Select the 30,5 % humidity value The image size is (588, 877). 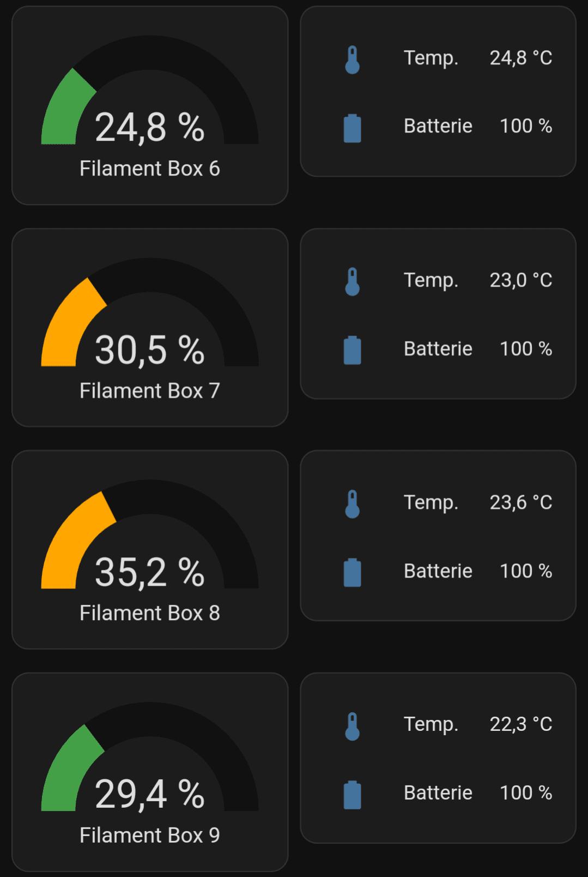150,350
